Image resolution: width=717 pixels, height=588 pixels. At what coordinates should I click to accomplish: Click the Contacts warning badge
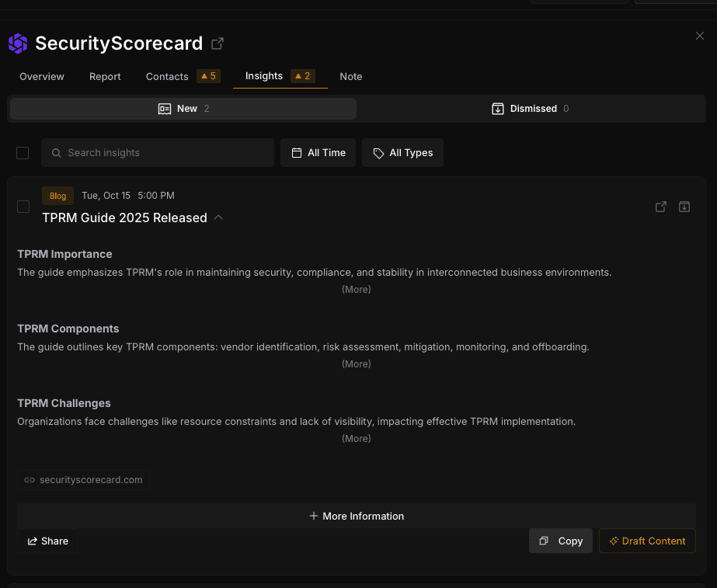(208, 76)
